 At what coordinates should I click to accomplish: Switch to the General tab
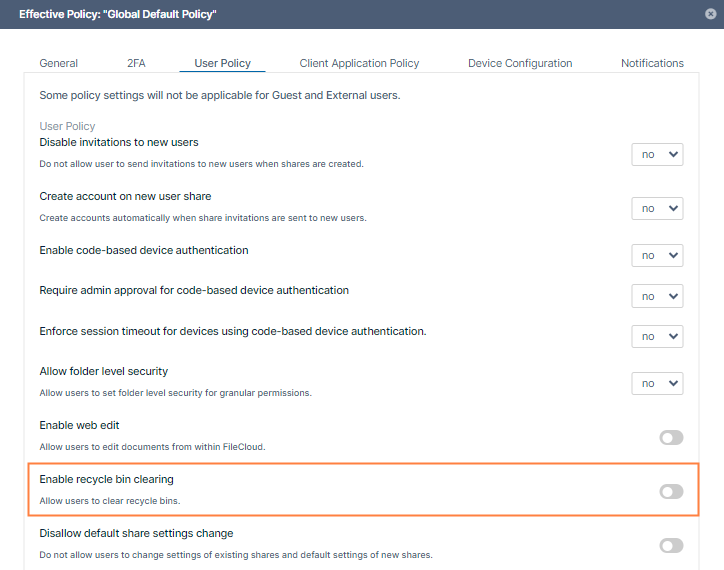59,63
